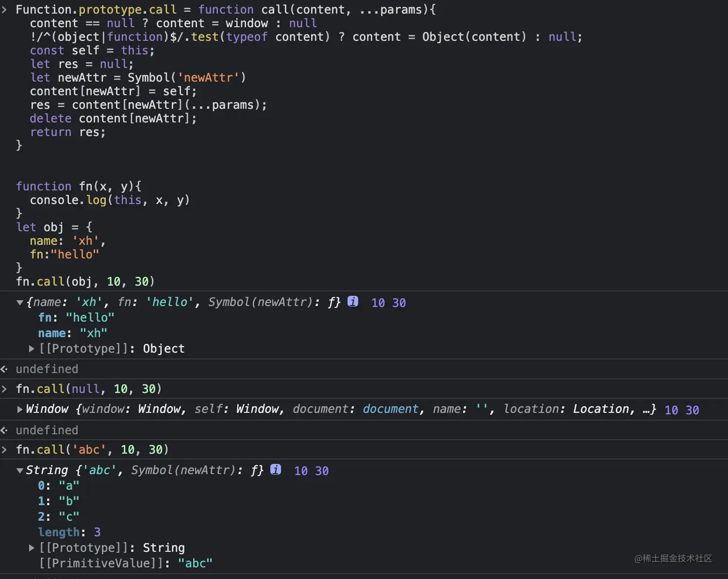Select the name: "xh" property row
Screen dimensions: 728x579
pyautogui.click(x=73, y=333)
